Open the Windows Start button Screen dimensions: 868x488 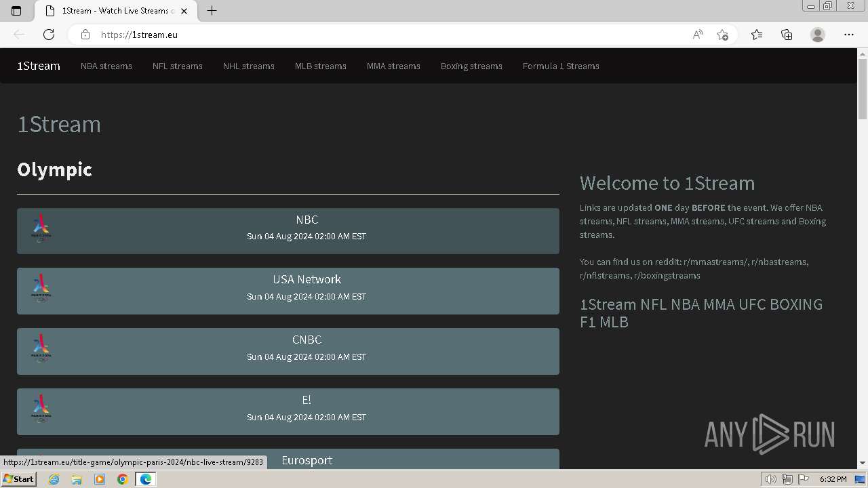tap(19, 479)
